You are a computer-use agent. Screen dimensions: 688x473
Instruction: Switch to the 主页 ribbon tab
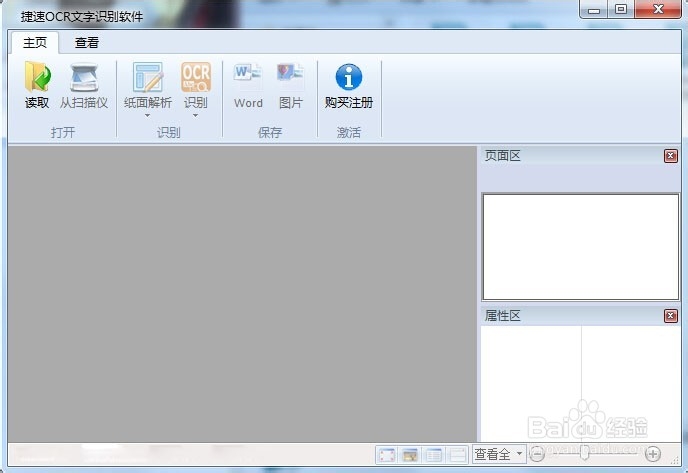tap(35, 43)
